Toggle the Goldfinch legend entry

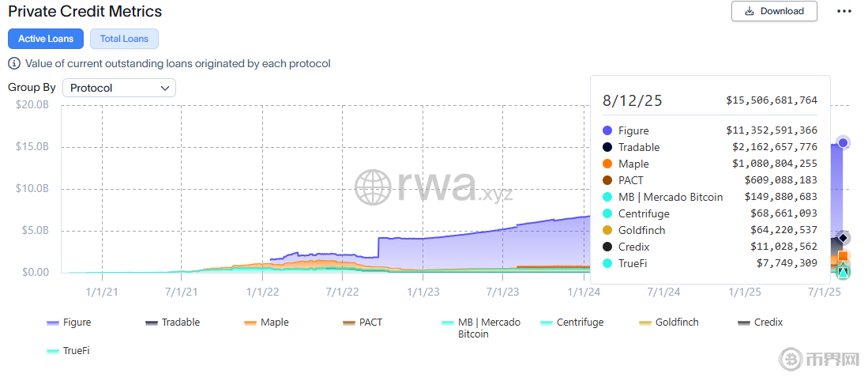(668, 323)
